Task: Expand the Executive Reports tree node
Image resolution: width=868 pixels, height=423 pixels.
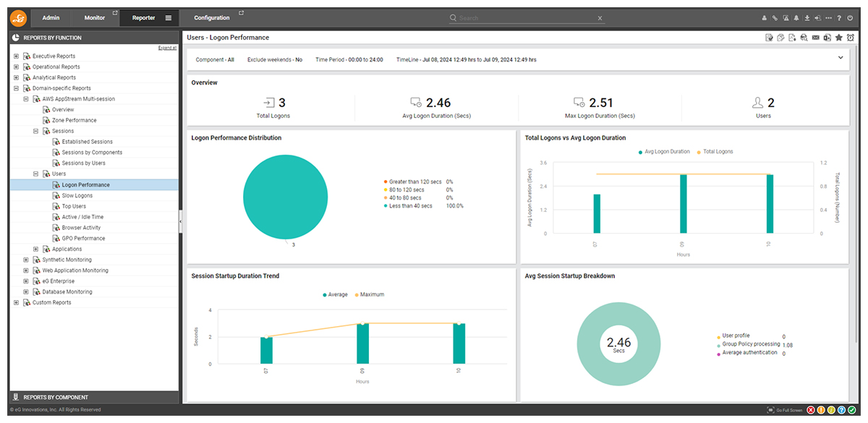Action: pyautogui.click(x=16, y=56)
